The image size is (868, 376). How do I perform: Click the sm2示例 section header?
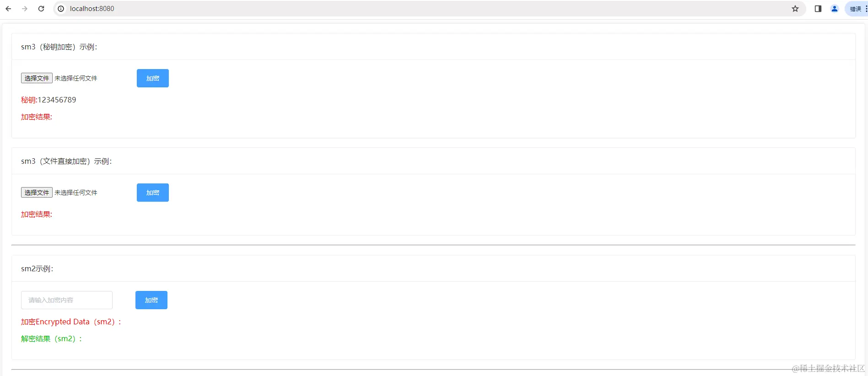point(37,269)
